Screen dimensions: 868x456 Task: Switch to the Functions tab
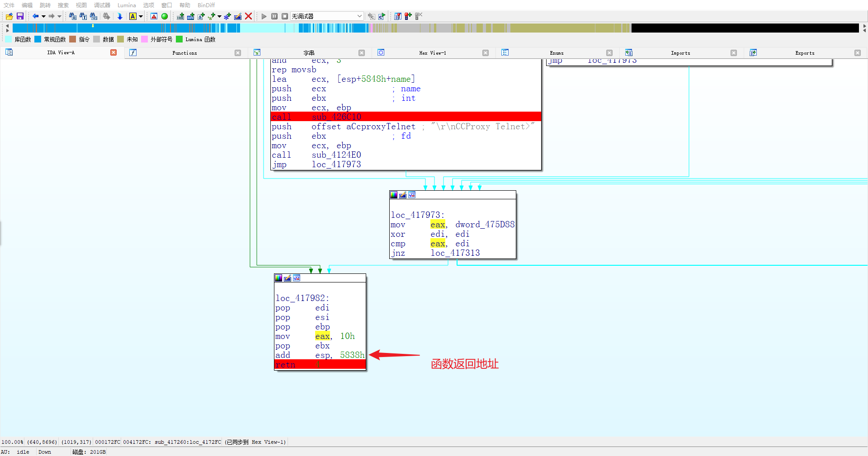(x=184, y=53)
